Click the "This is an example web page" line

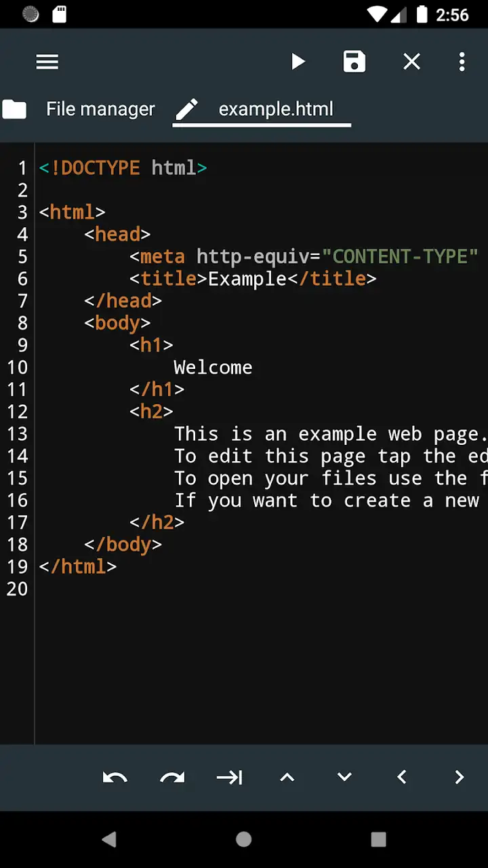coord(331,434)
